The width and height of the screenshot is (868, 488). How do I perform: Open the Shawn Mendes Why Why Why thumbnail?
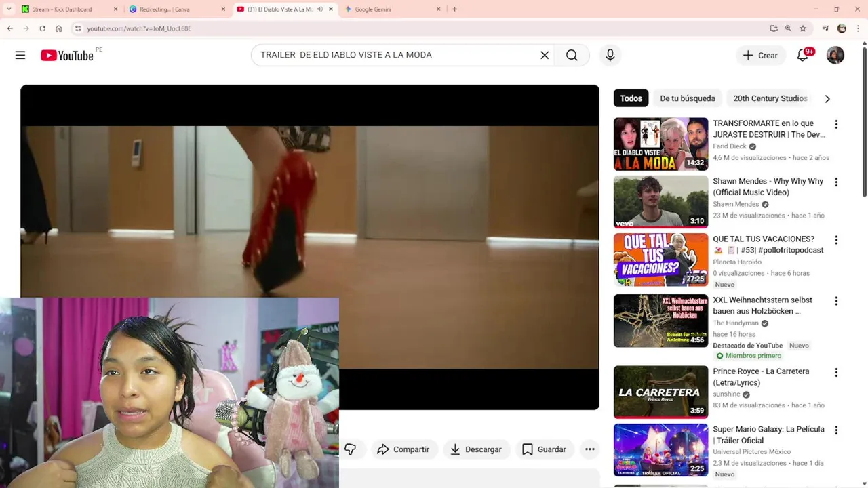tap(660, 202)
